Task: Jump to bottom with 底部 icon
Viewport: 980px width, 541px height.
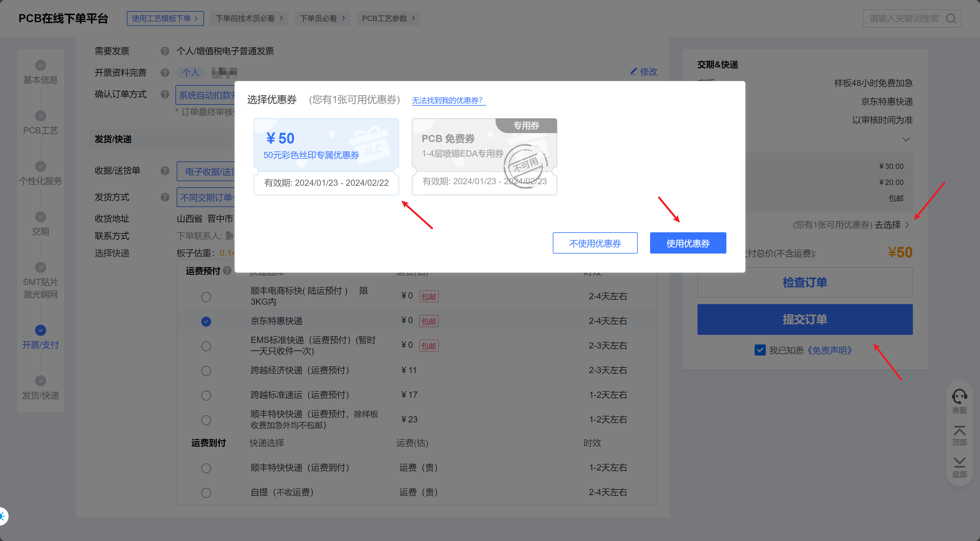Action: tap(959, 464)
